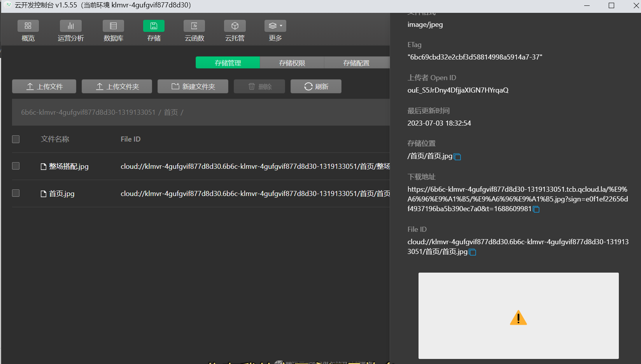Viewport: 641px width, 364px height.
Task: Open the file 首页.jpg
Action: tap(58, 194)
